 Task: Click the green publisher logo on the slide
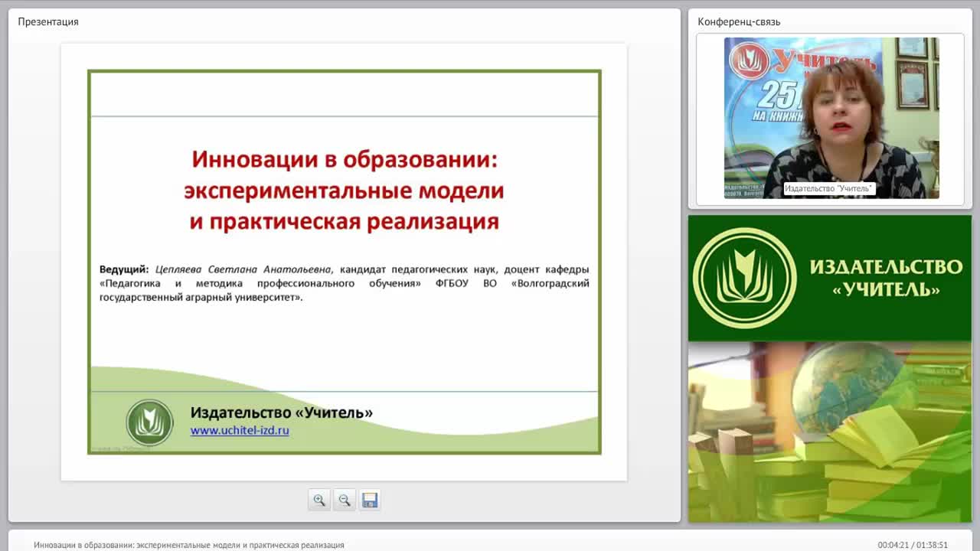tap(149, 422)
